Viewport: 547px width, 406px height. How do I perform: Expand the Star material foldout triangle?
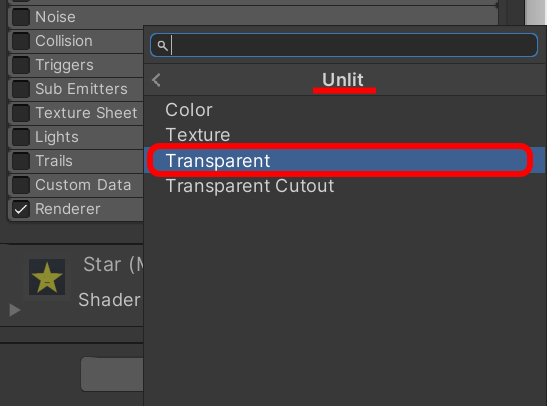(15, 310)
